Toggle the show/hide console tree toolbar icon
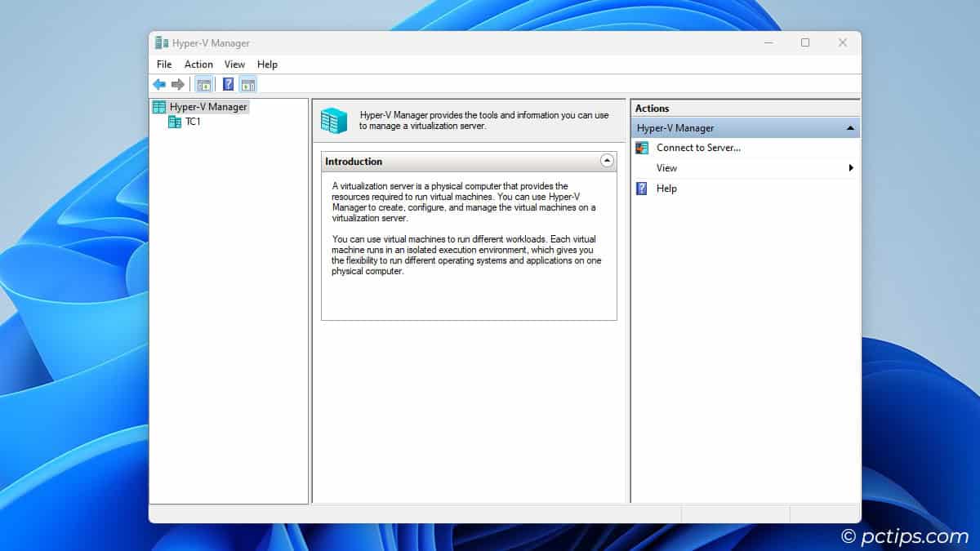 pyautogui.click(x=204, y=84)
